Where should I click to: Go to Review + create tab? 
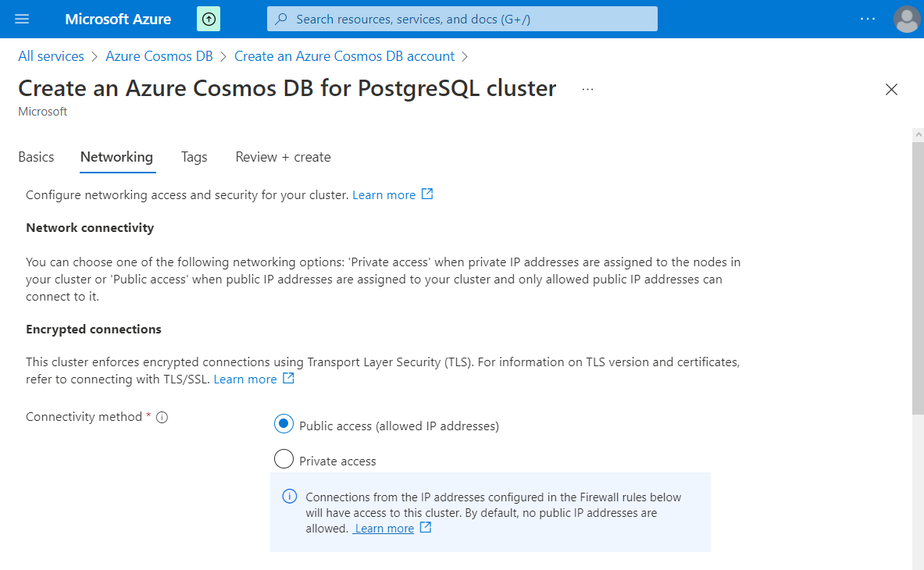(x=283, y=157)
